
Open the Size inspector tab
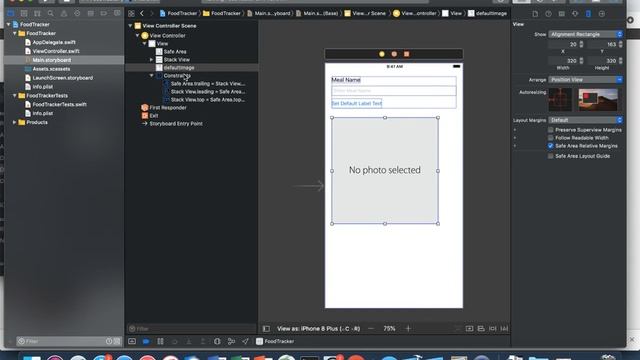point(588,14)
